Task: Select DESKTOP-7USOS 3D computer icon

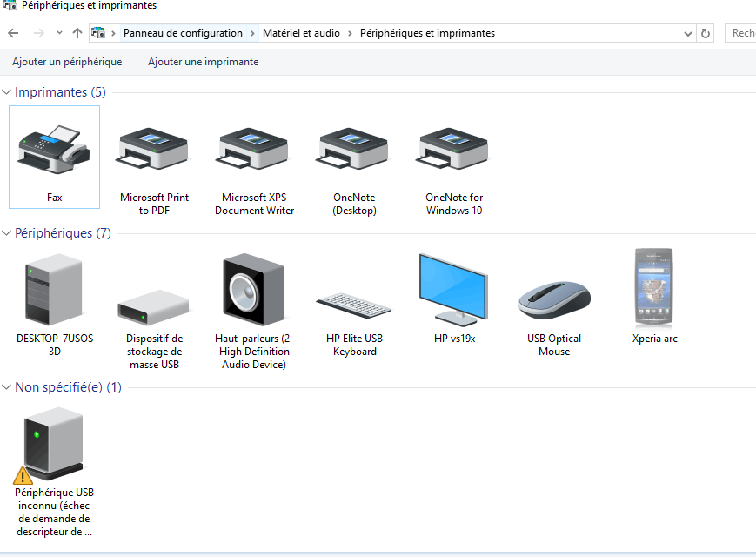Action: 54,289
